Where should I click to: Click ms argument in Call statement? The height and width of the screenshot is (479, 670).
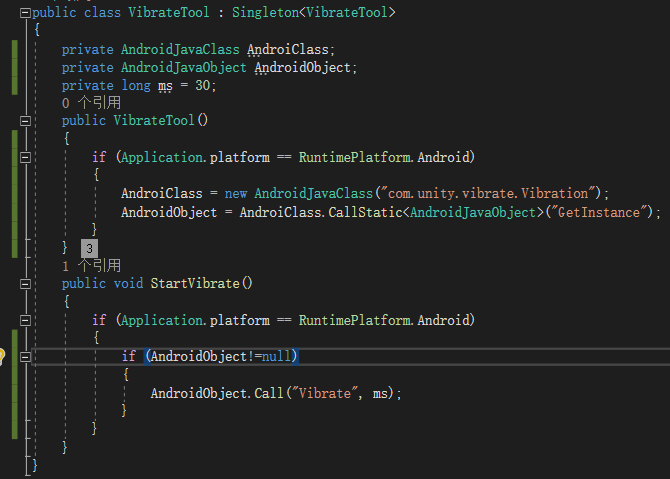click(x=380, y=394)
